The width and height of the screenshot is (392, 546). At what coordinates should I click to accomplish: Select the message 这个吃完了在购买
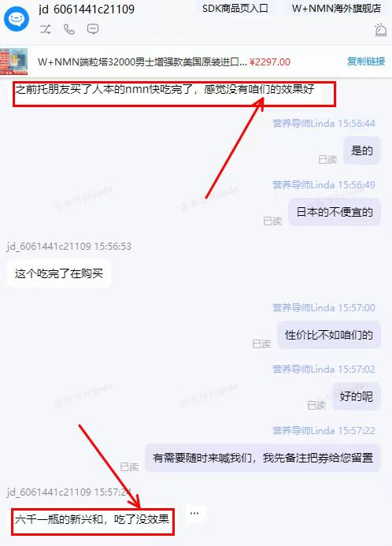59,273
